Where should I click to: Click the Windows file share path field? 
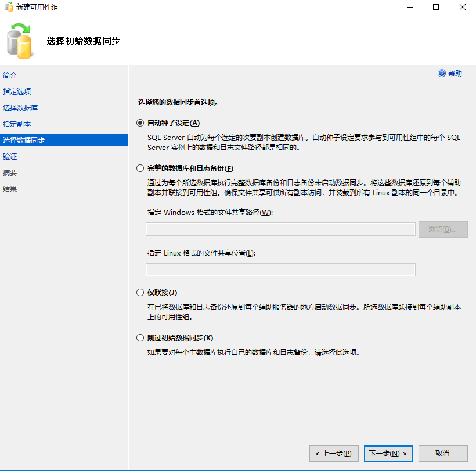[x=280, y=229]
